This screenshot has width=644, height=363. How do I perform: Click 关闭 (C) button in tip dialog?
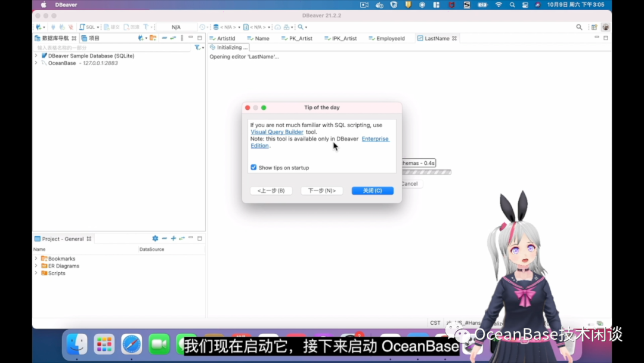click(x=373, y=190)
